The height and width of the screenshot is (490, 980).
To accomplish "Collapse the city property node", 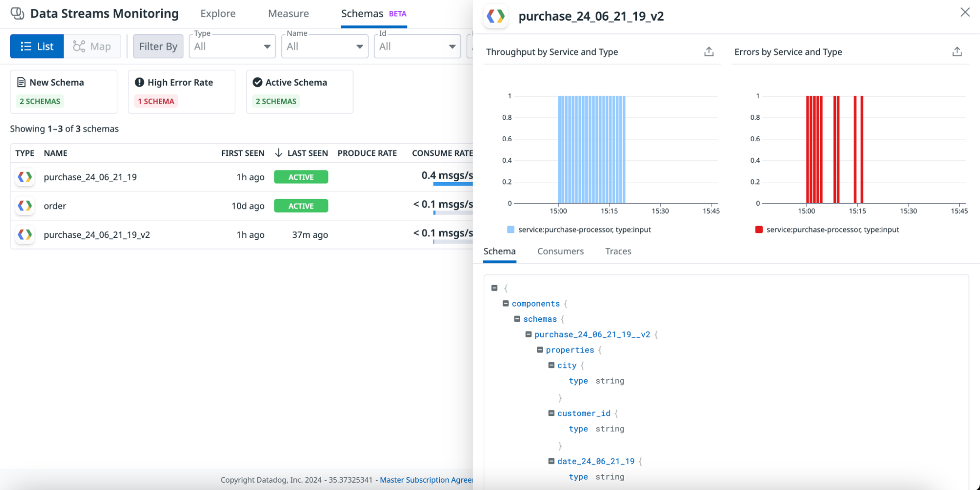I will [551, 365].
